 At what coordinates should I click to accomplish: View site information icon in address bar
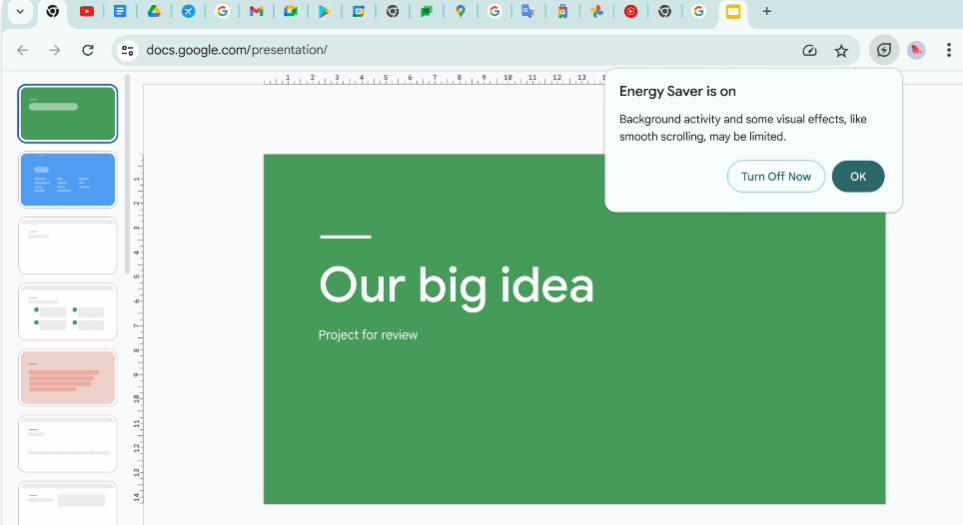tap(126, 50)
